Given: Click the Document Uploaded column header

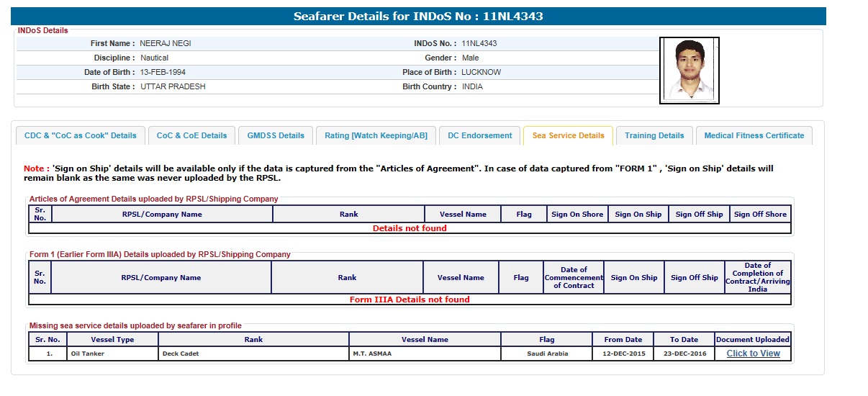Looking at the screenshot, I should pos(753,339).
